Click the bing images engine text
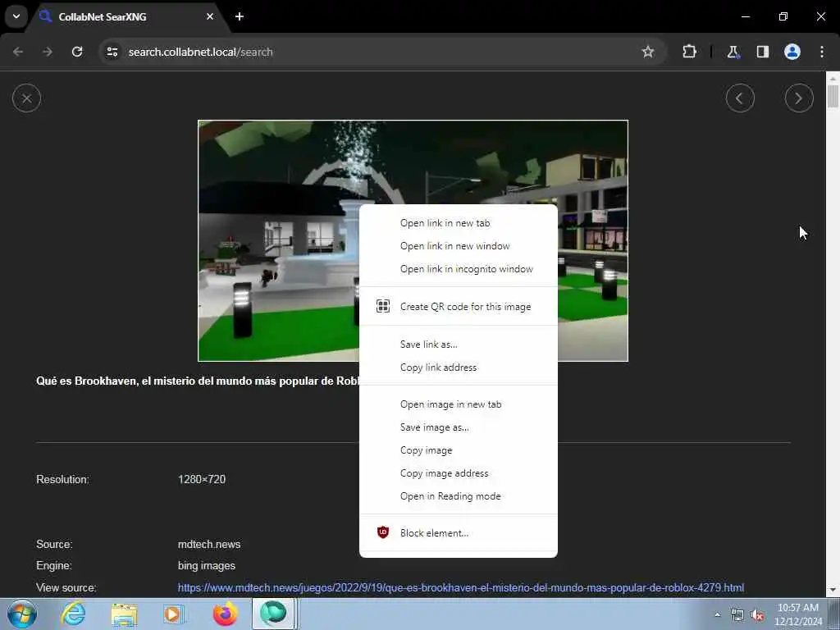840x630 pixels. pyautogui.click(x=206, y=566)
